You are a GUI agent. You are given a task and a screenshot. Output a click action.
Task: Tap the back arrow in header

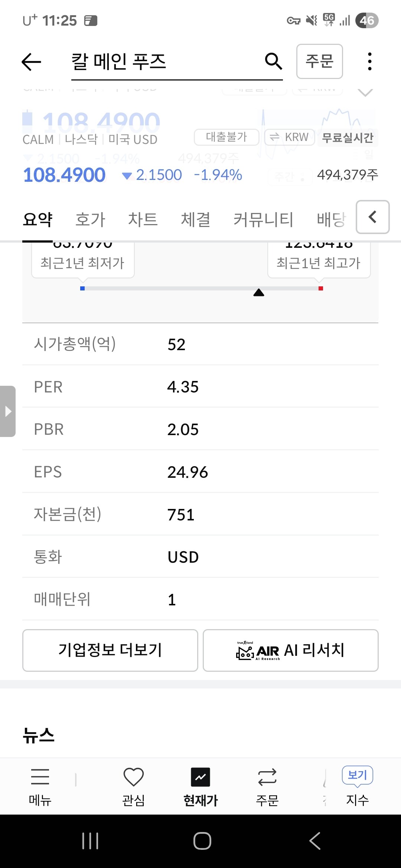click(x=31, y=62)
